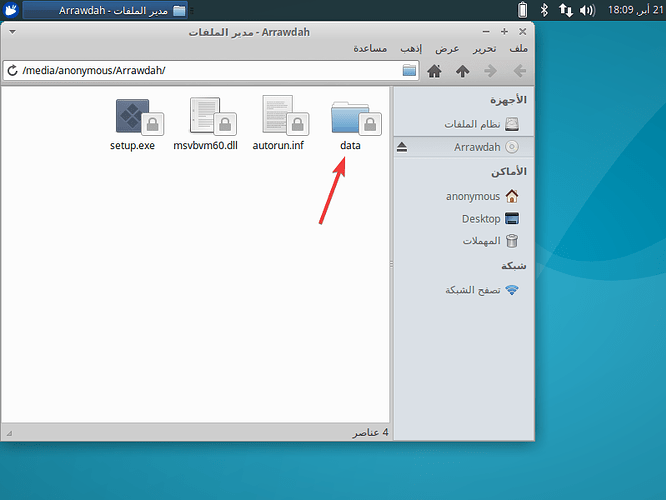Click the back navigation arrow

tap(519, 71)
